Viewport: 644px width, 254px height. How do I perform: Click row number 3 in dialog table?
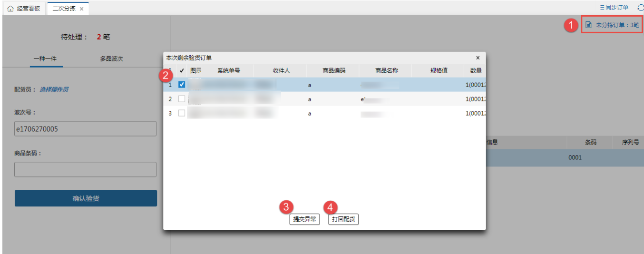pos(170,113)
